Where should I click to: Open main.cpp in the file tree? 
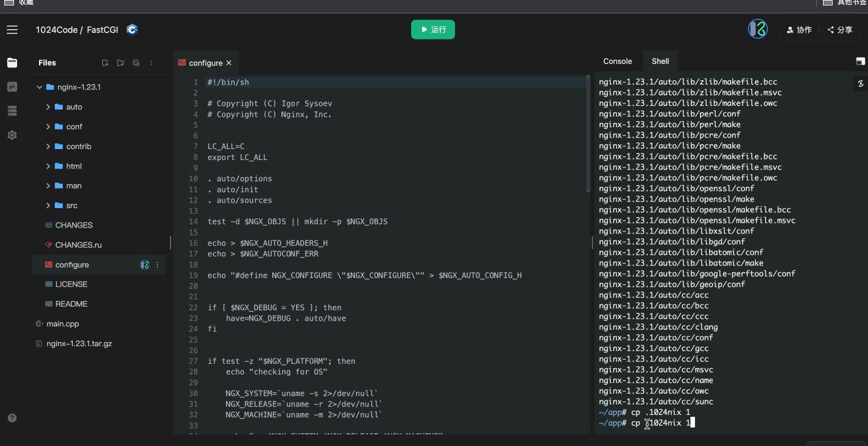62,324
